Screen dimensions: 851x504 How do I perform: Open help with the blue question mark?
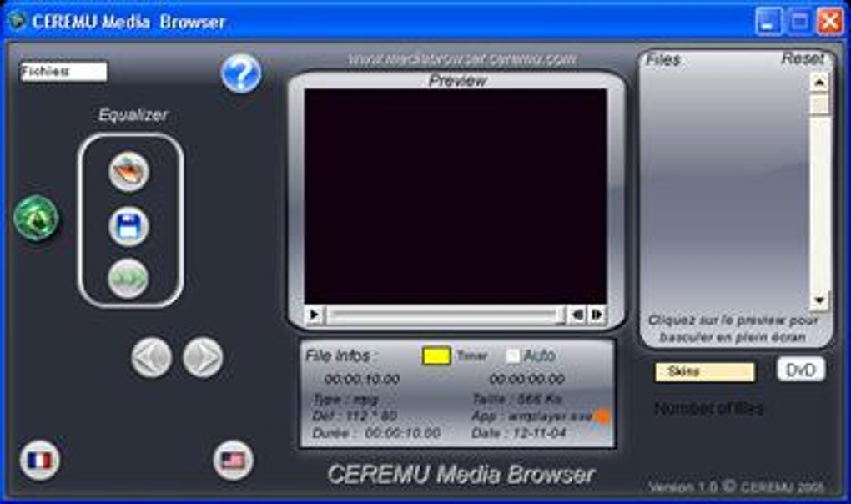tap(241, 73)
